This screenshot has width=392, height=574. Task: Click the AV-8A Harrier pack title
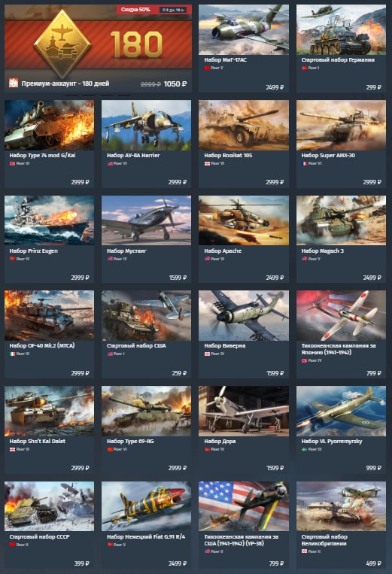[x=133, y=155]
